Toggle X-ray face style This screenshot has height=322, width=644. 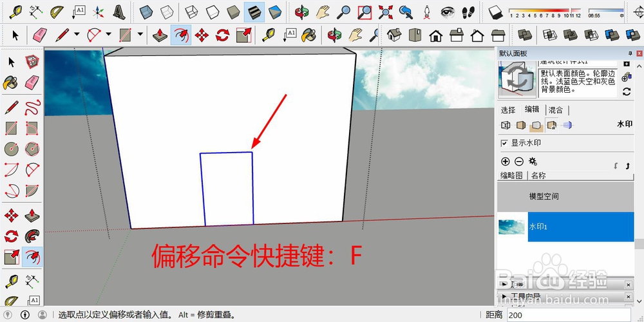146,12
